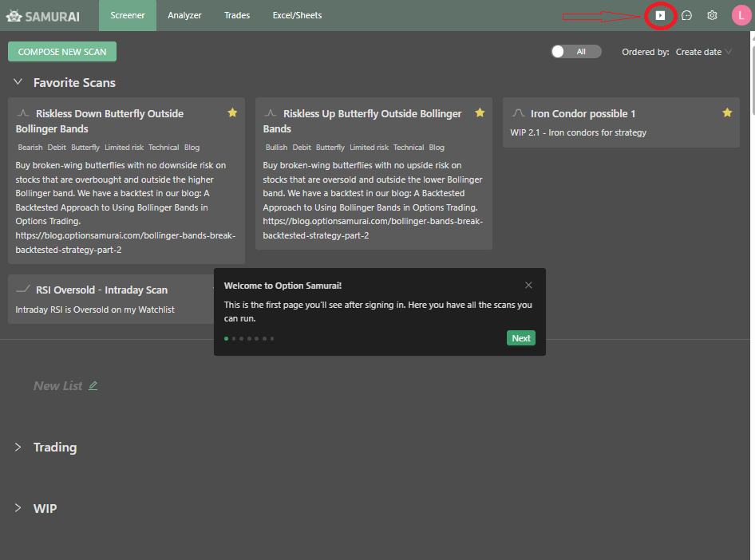Screen dimensions: 755x560
Task: Unfavorite the Iron Condor possible 1 star
Action: click(x=727, y=113)
